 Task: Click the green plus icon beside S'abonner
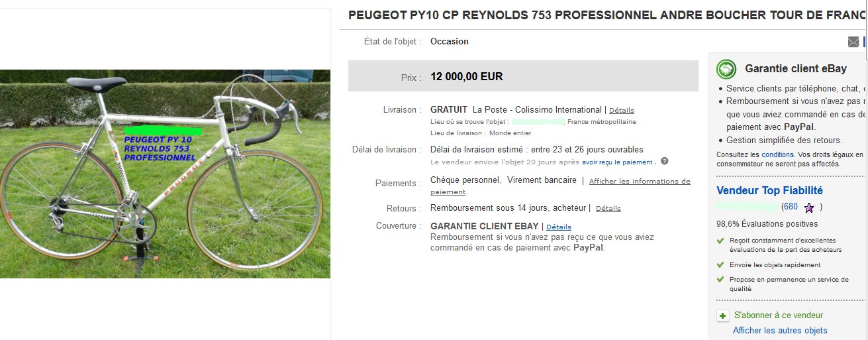pos(723,315)
